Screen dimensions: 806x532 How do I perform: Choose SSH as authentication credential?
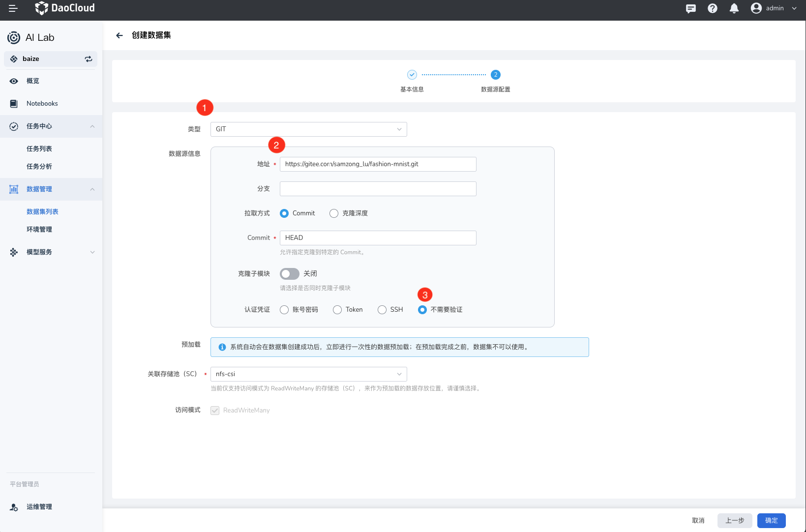point(382,310)
